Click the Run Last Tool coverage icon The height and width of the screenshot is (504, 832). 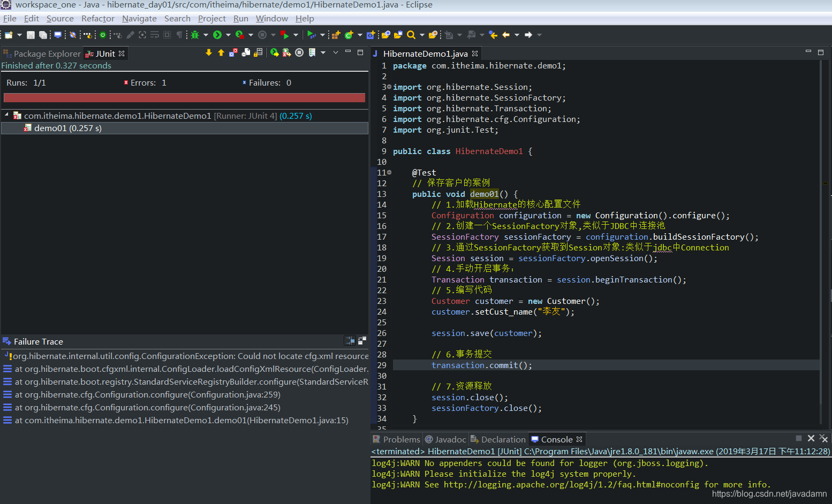240,35
